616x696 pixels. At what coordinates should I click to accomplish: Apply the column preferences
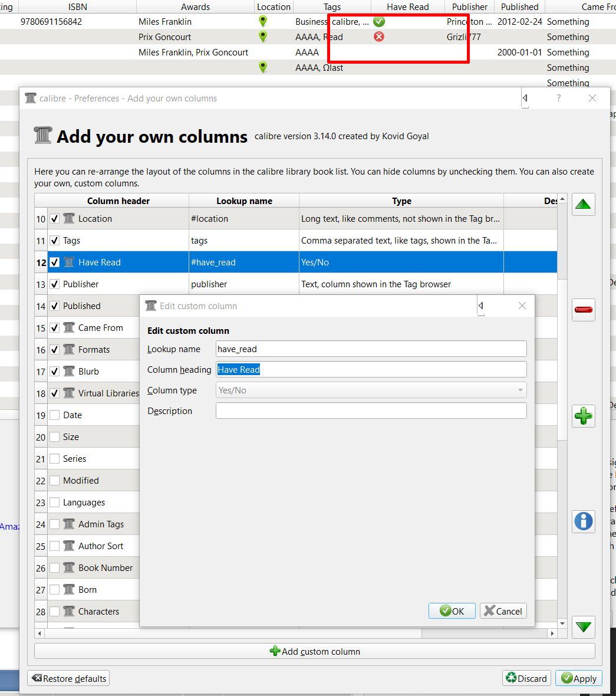click(x=579, y=678)
